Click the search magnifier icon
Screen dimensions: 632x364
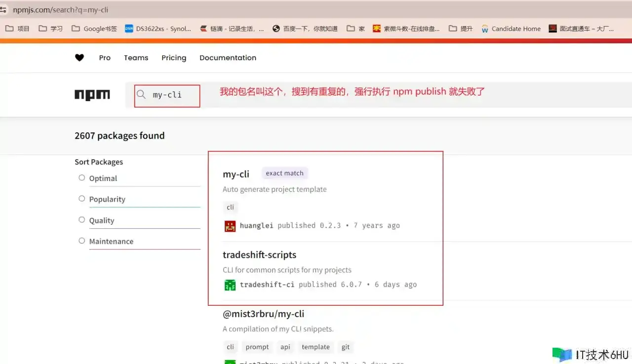[141, 94]
